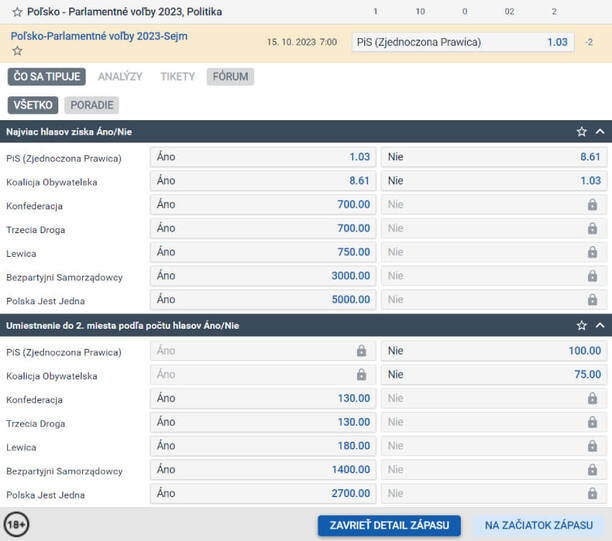Favorite the Poľsko Parlamentné voľby 2023 league star
The width and height of the screenshot is (612, 541).
point(17,12)
